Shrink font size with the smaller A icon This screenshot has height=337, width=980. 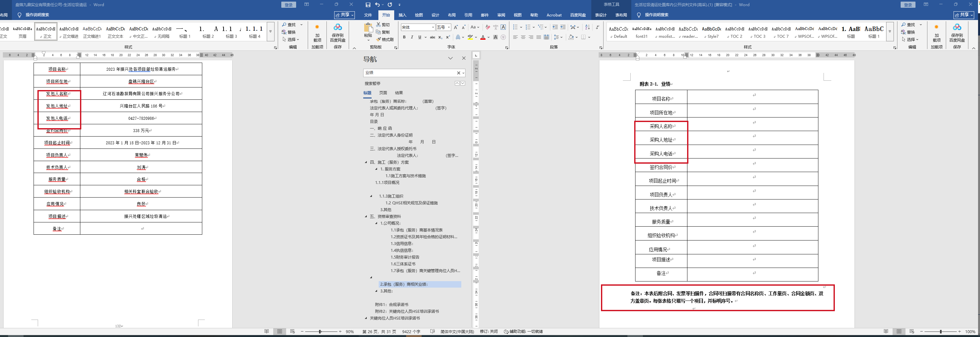coord(463,27)
